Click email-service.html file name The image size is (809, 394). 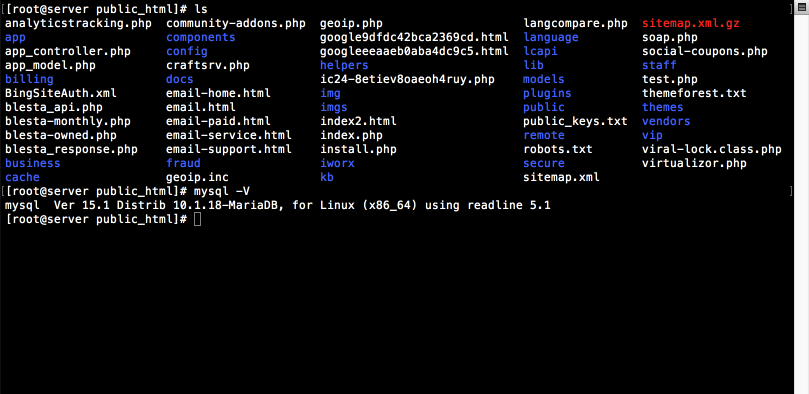pyautogui.click(x=229, y=135)
